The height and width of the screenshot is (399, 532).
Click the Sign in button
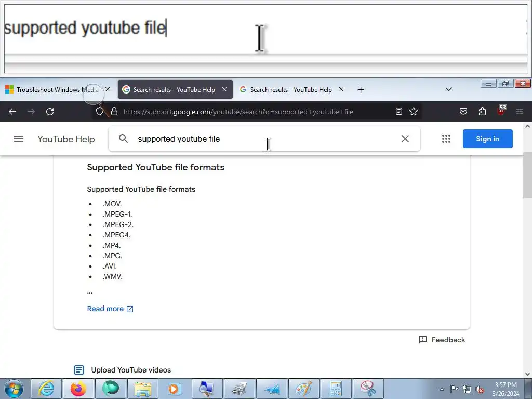point(487,139)
